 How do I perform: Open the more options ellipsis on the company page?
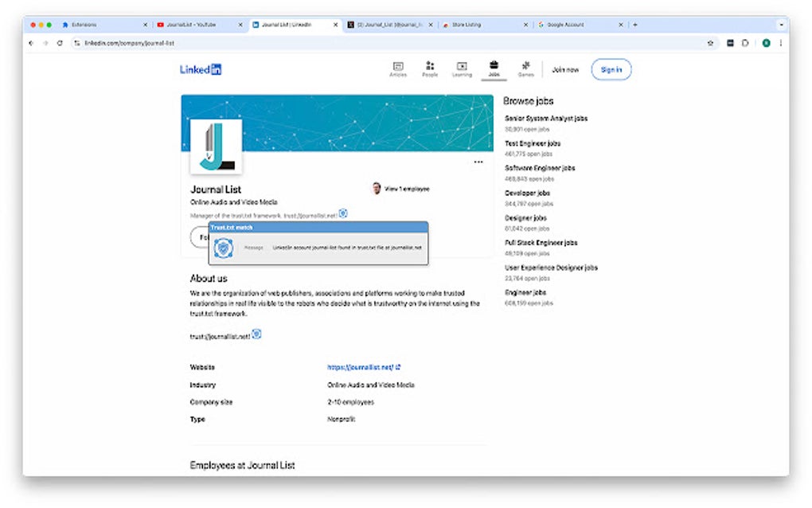point(478,162)
